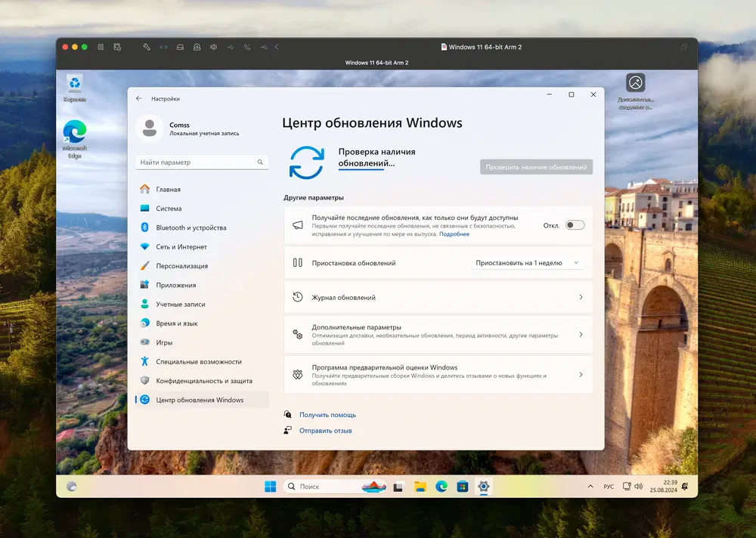756x538 pixels.
Task: Click the Insider program hearts icon
Action: coord(297,375)
